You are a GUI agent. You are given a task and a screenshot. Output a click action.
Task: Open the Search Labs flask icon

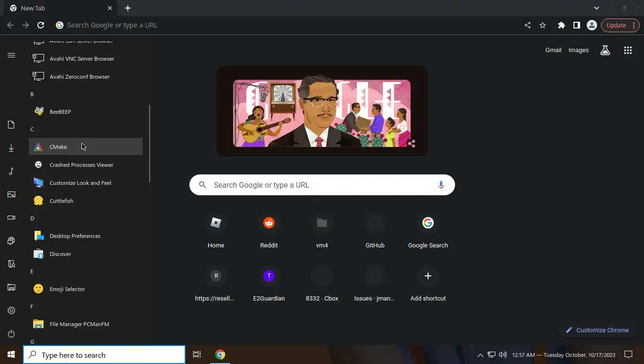point(605,50)
